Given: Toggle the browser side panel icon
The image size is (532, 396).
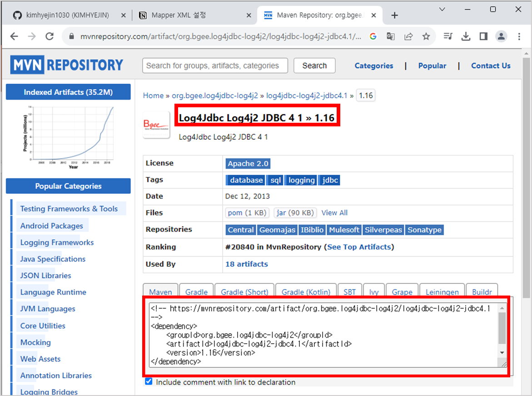Looking at the screenshot, I should coord(483,36).
